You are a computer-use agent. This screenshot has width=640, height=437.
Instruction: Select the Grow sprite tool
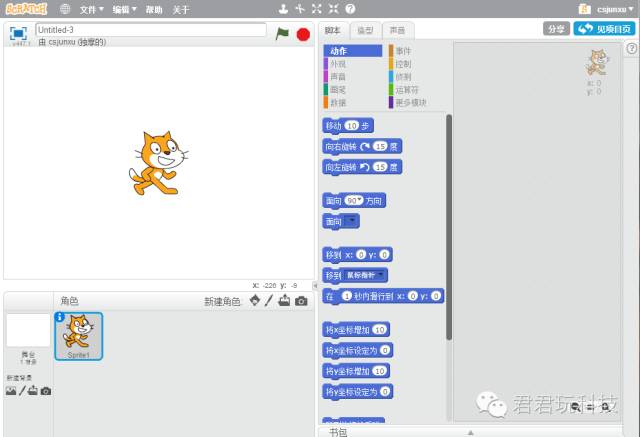pos(317,9)
